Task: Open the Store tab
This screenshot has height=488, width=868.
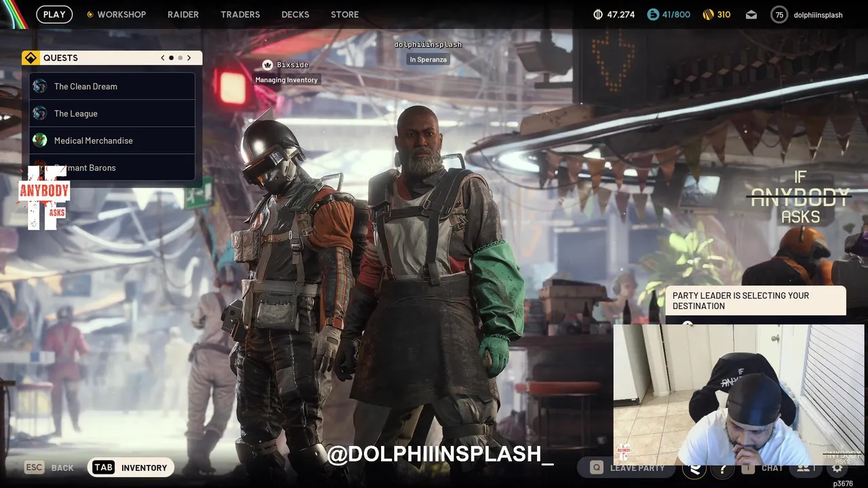Action: tap(344, 14)
